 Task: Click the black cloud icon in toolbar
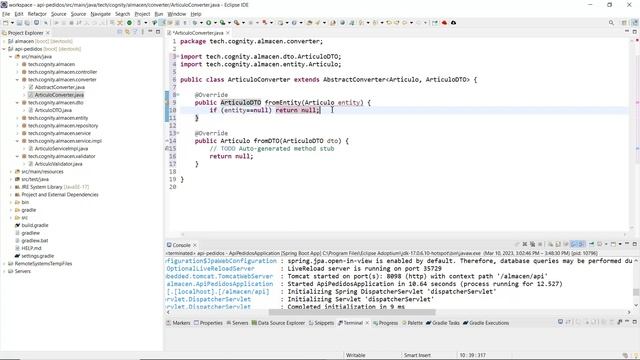click(x=453, y=22)
